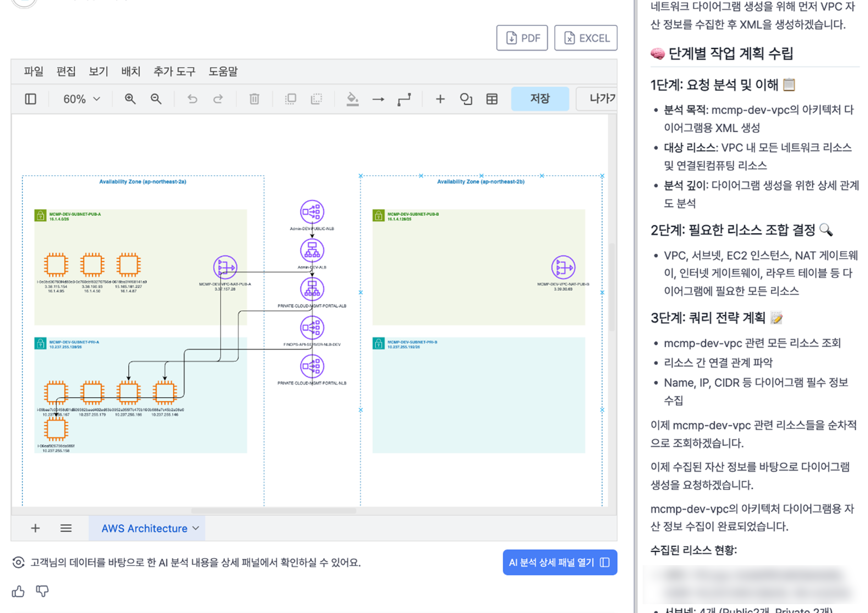Image resolution: width=868 pixels, height=613 pixels.
Task: Select the waypoint connector style icon
Action: point(404,99)
